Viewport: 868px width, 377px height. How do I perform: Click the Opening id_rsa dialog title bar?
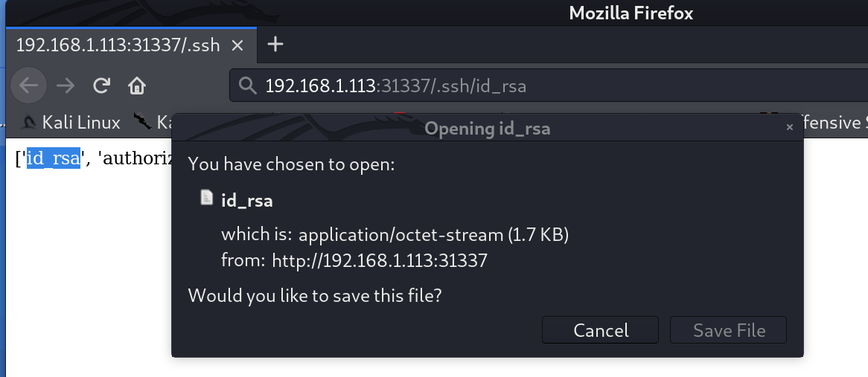pos(487,129)
